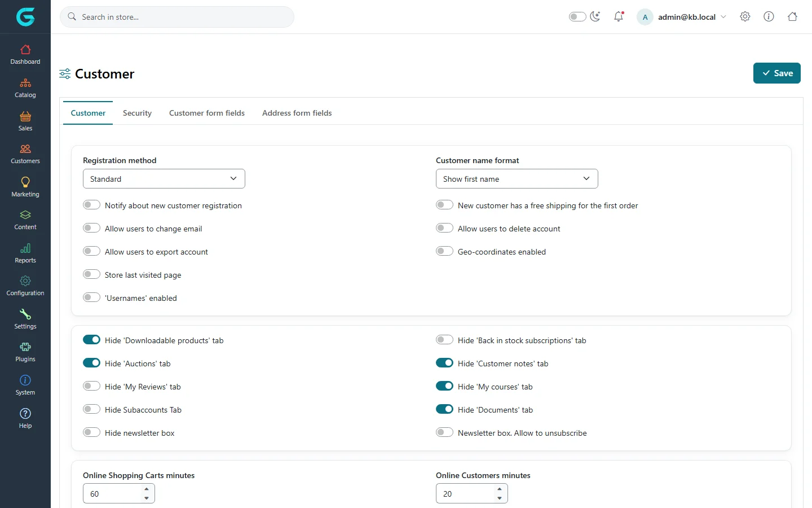Switch to the Security tab
Viewport: 812px width, 508px height.
tap(137, 113)
